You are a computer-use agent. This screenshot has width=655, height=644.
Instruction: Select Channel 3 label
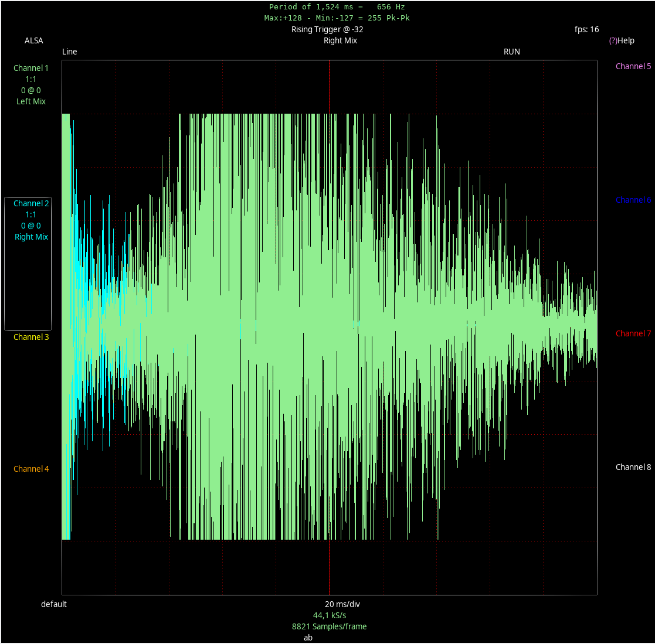31,337
